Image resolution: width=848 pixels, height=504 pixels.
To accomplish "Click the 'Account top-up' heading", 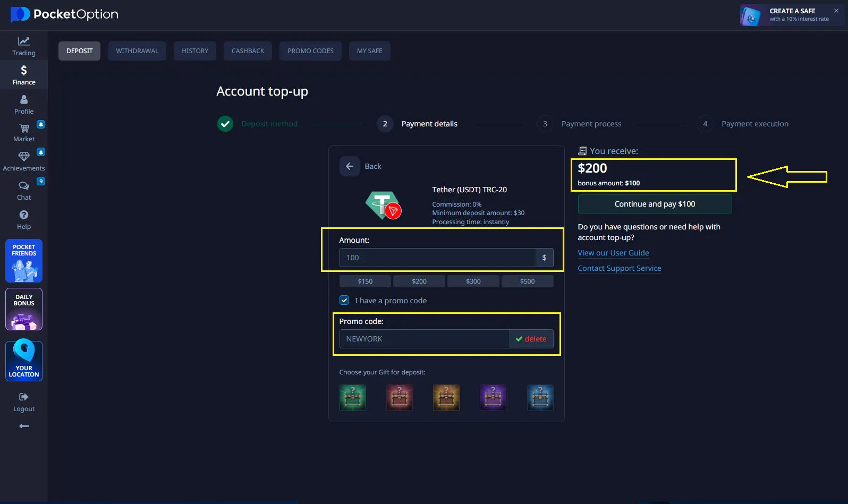I will tap(262, 91).
